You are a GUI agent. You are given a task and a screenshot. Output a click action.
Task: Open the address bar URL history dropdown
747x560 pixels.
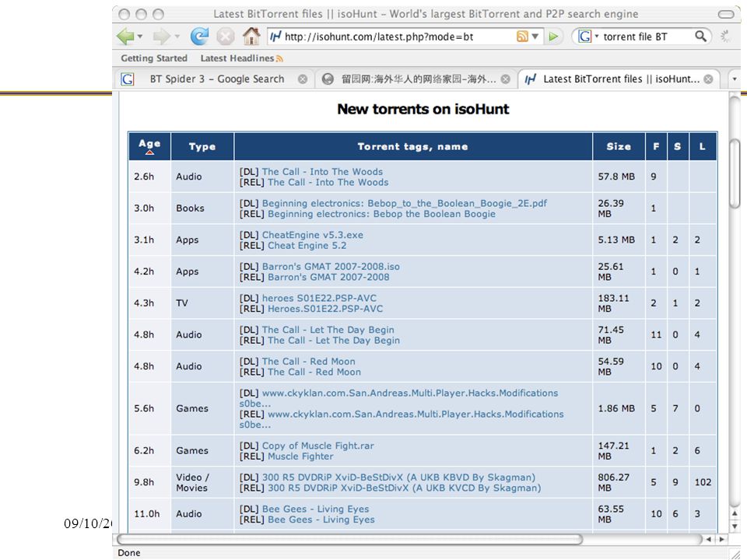pos(535,37)
